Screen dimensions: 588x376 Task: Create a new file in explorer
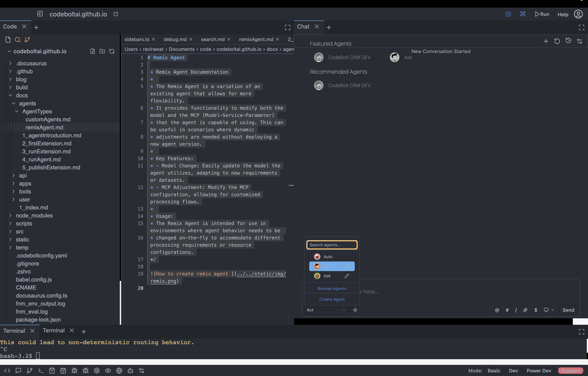(93, 51)
